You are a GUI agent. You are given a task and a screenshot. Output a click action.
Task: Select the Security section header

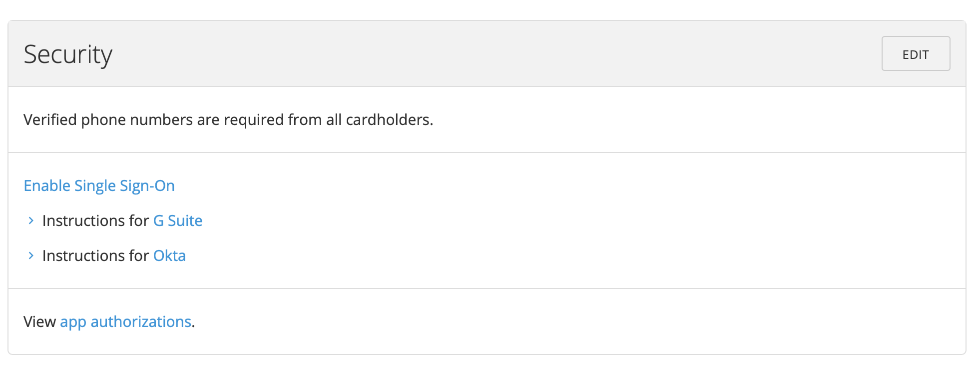69,53
